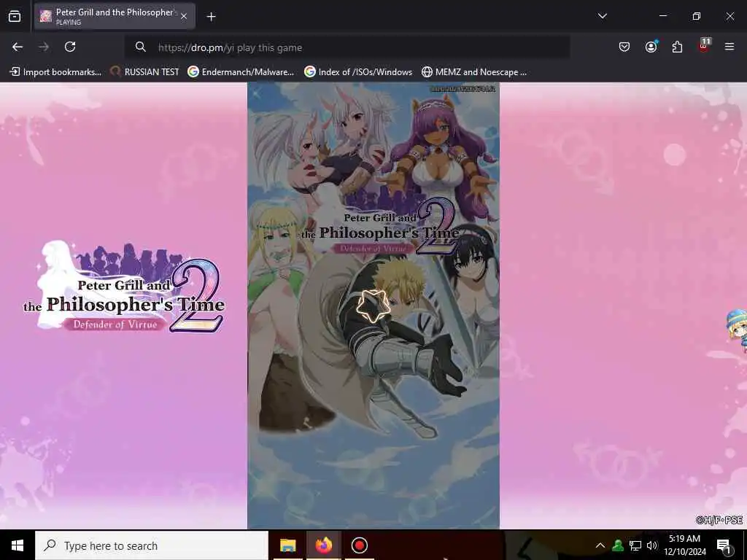Open the notification center icon

point(724,545)
